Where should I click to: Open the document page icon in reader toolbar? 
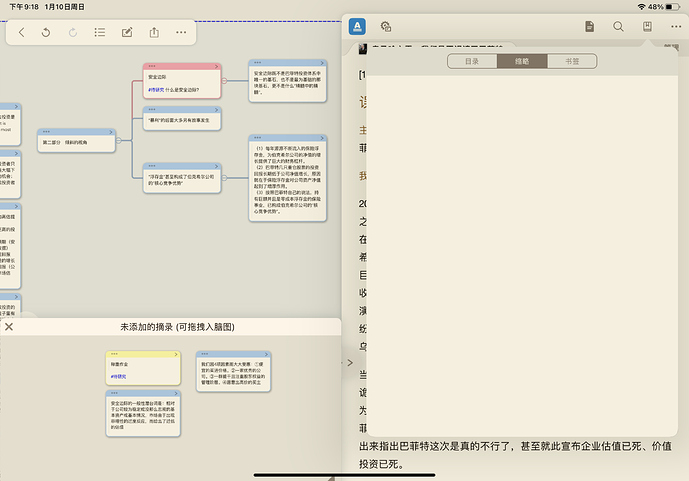[x=590, y=26]
